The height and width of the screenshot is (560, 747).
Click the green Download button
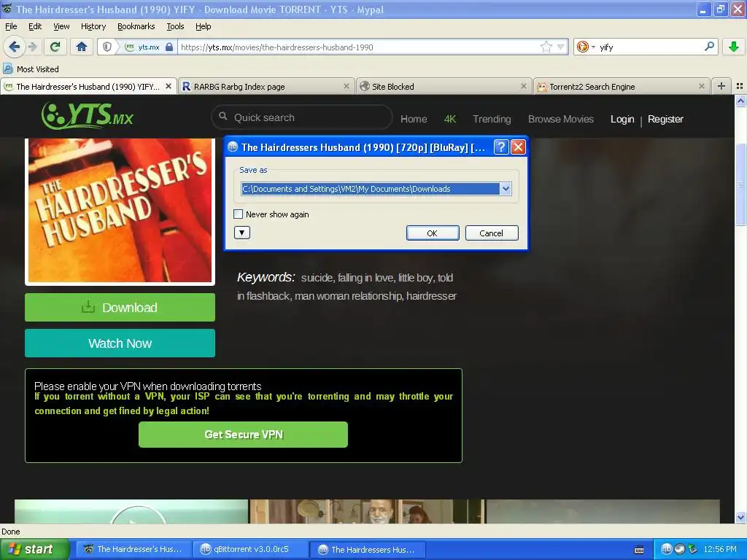click(120, 307)
